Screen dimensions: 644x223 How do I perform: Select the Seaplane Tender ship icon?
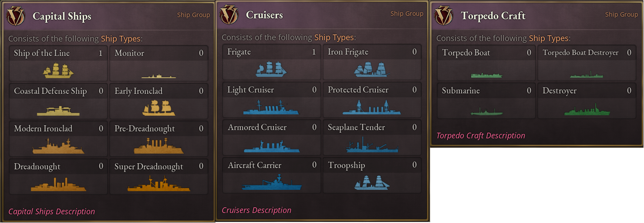(x=372, y=145)
